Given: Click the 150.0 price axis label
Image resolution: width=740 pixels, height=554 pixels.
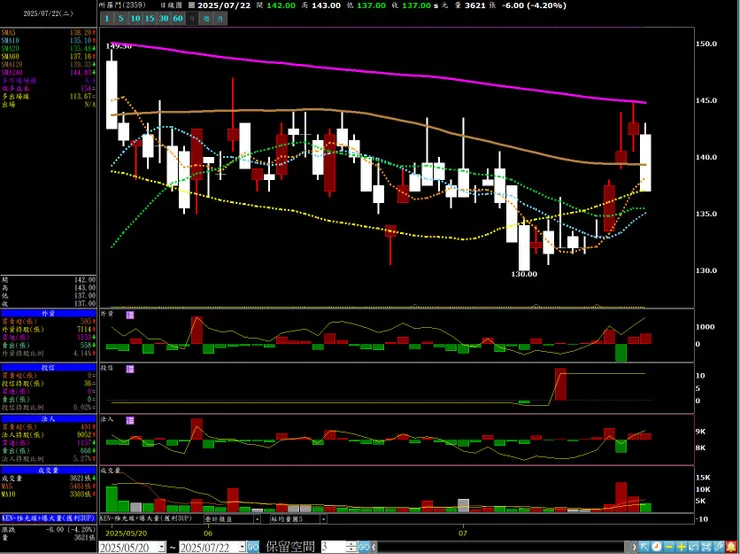Looking at the screenshot, I should 706,43.
